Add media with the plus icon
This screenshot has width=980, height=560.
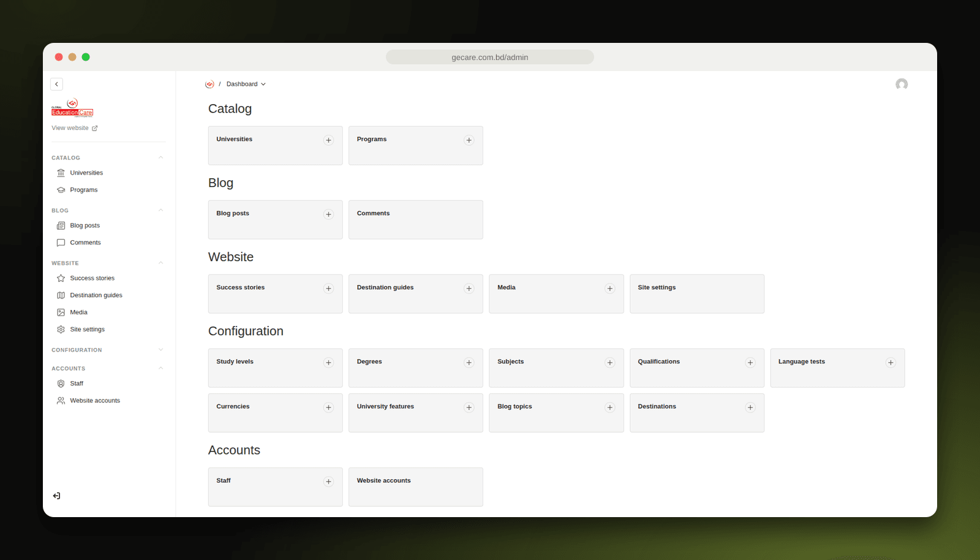[609, 289]
